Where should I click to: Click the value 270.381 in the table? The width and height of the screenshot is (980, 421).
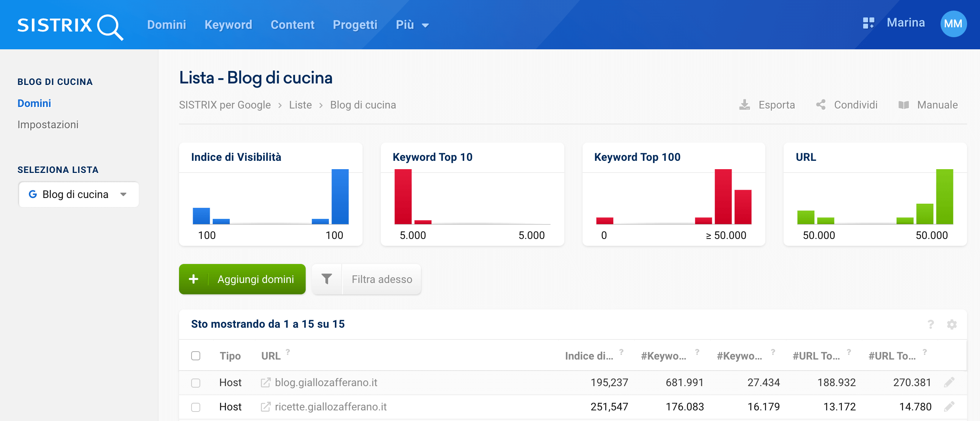tap(912, 382)
